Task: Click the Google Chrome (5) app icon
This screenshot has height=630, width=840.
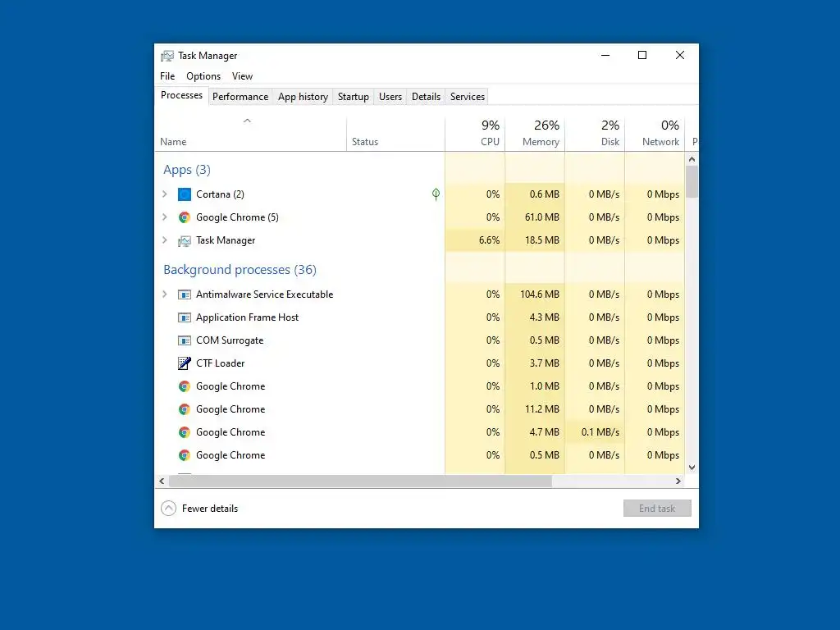Action: (185, 217)
